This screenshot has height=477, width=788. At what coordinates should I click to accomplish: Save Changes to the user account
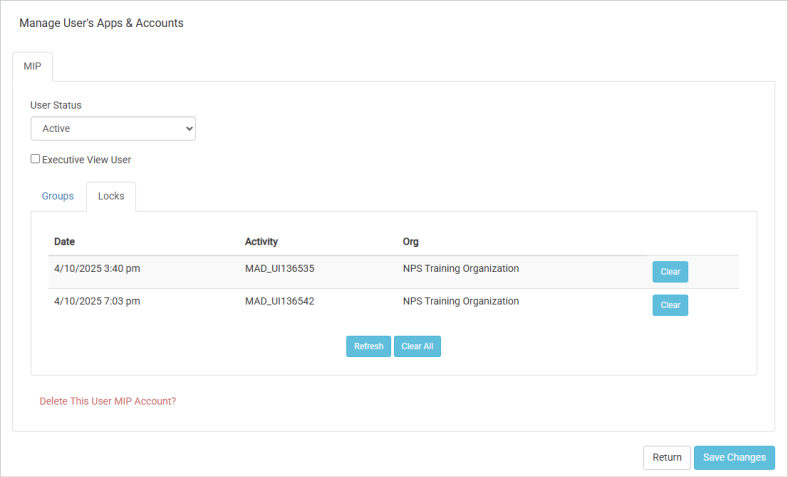[734, 457]
